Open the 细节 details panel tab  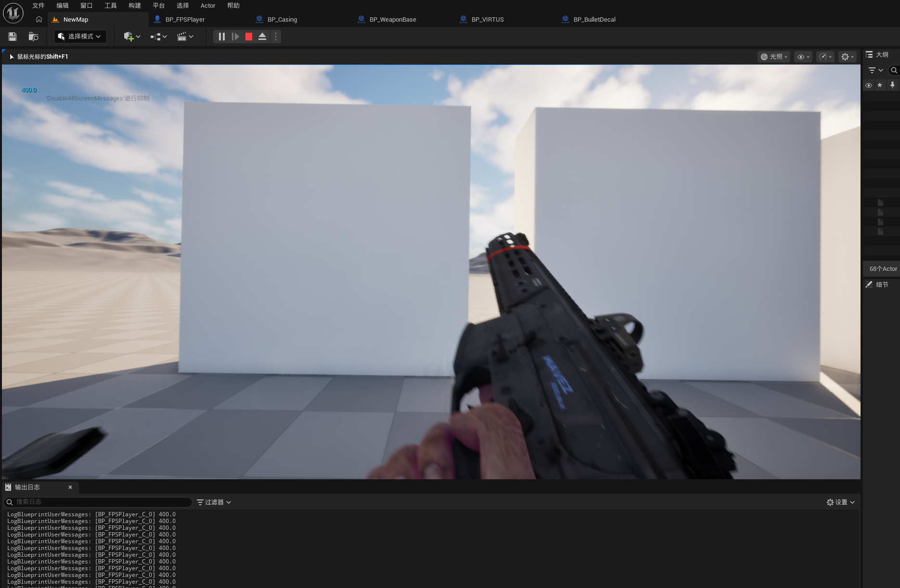click(877, 285)
